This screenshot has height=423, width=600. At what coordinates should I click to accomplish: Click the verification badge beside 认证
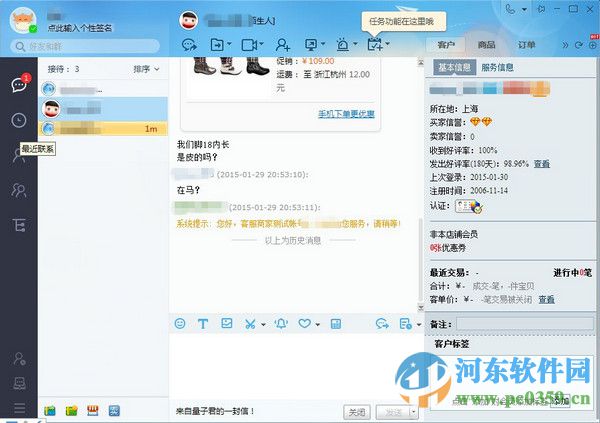click(469, 206)
